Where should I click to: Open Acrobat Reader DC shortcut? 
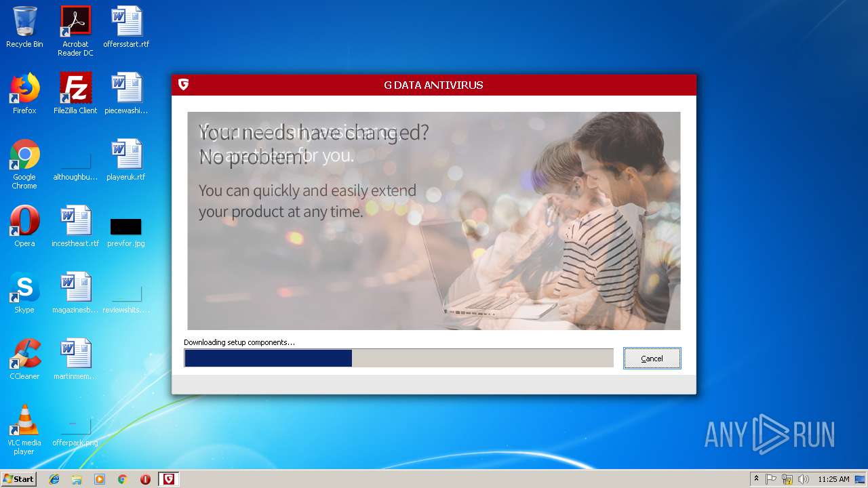[75, 31]
